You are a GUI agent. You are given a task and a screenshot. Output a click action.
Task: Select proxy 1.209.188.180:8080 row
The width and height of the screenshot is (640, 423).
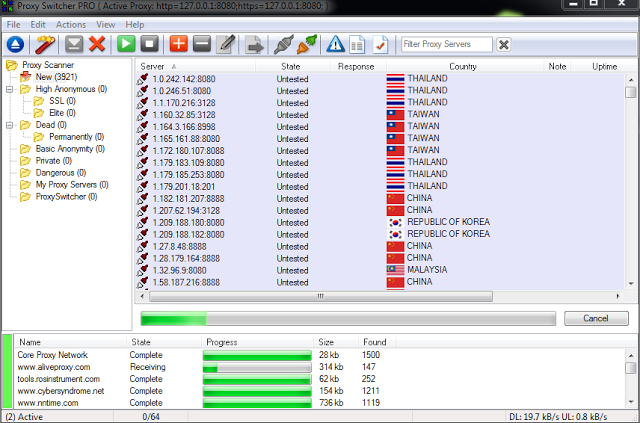tap(380, 223)
